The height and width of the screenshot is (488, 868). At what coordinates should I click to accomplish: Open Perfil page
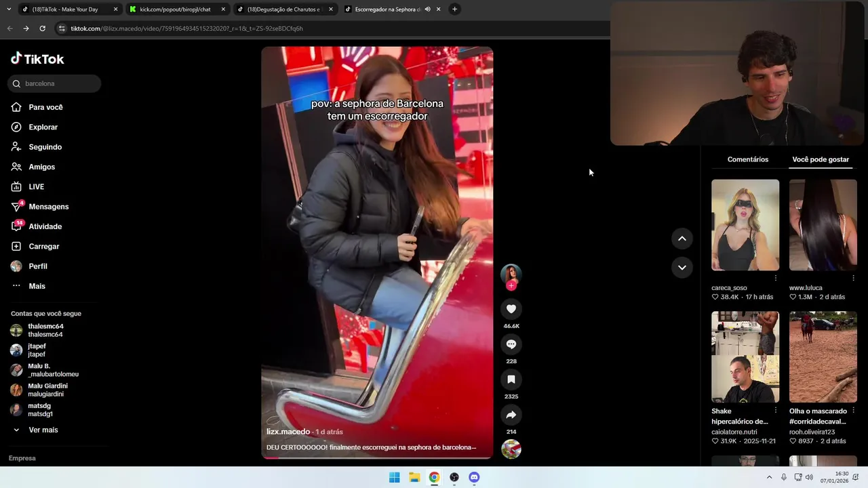click(30, 266)
